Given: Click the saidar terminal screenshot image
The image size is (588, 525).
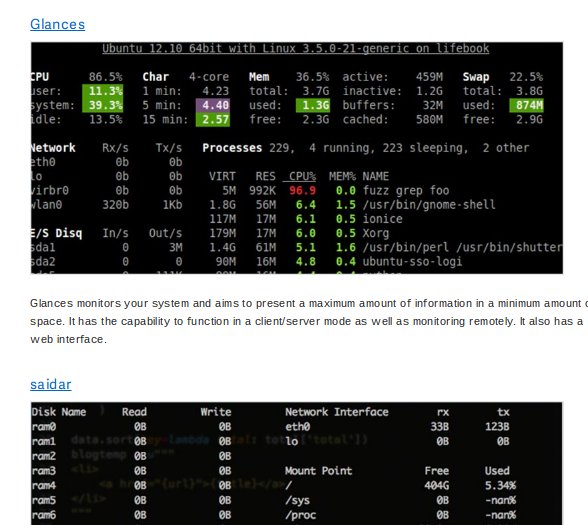Looking at the screenshot, I should click(x=297, y=464).
